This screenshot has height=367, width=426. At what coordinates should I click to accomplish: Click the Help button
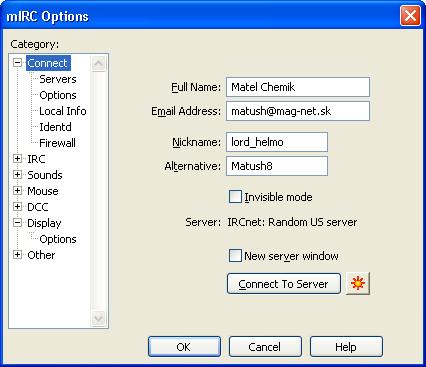click(x=346, y=347)
